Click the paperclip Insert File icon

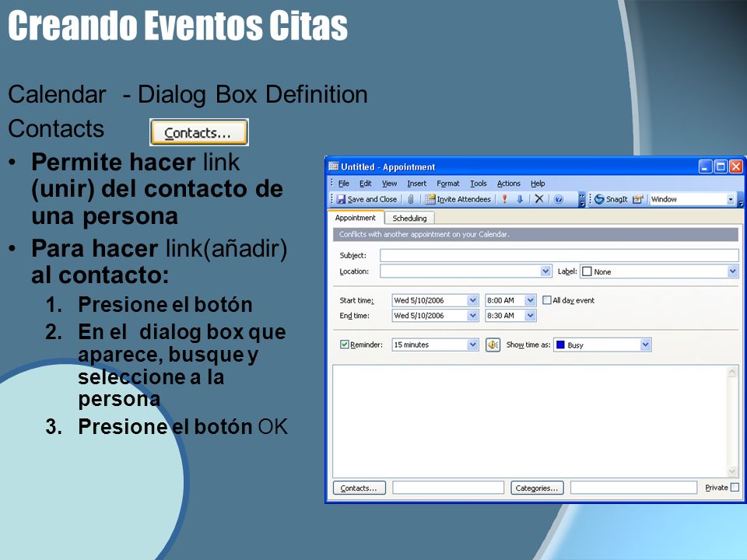click(x=411, y=199)
